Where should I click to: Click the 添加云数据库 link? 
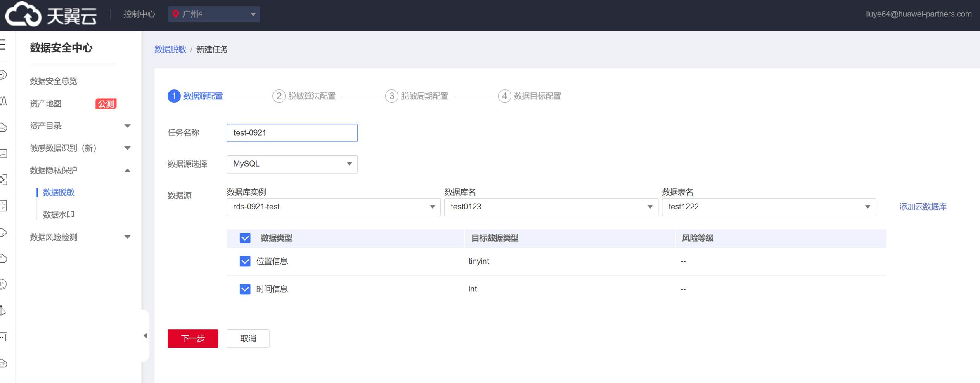click(923, 207)
